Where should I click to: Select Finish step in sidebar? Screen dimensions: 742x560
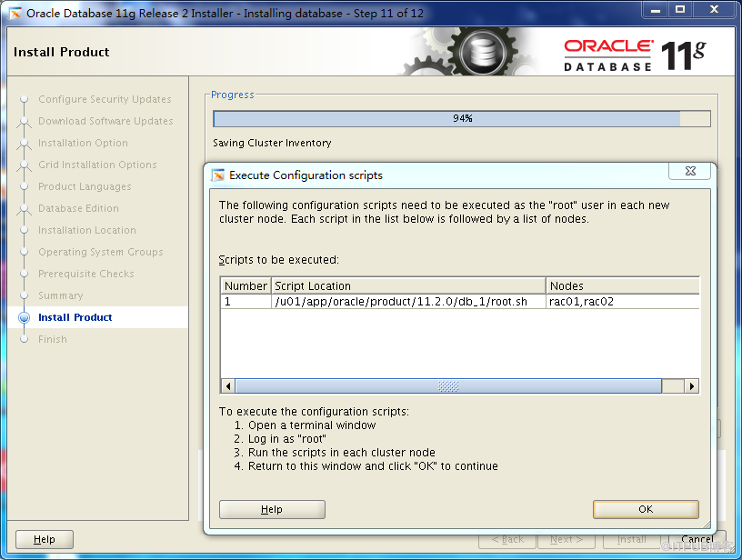pyautogui.click(x=53, y=339)
